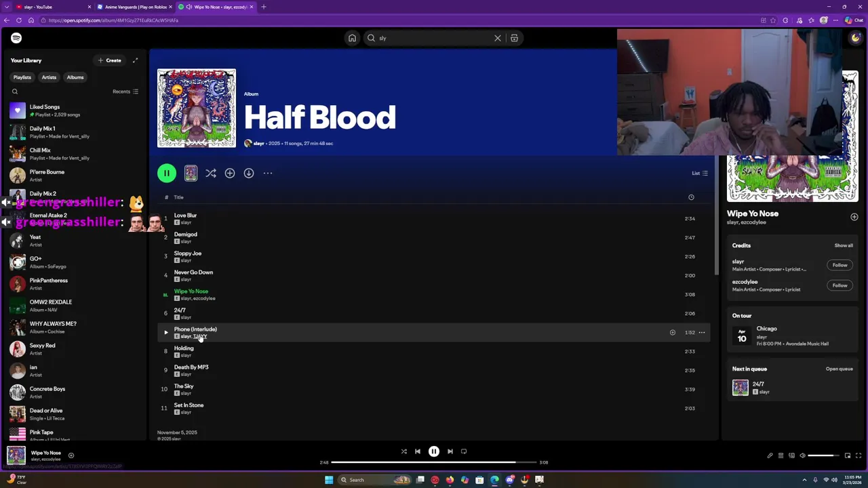Mute volume using the speaker icon
The width and height of the screenshot is (868, 488).
pyautogui.click(x=802, y=455)
